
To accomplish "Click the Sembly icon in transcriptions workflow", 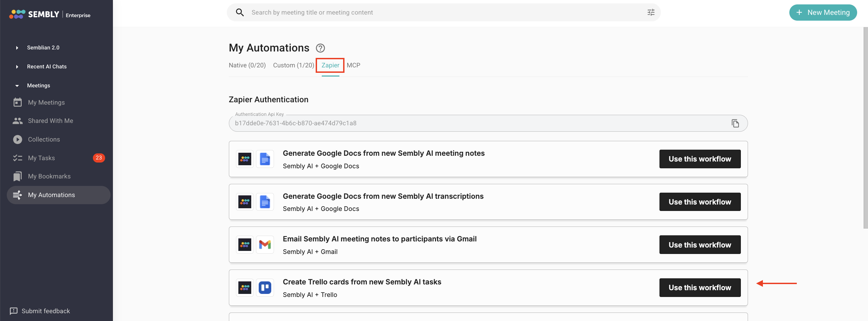I will (245, 202).
